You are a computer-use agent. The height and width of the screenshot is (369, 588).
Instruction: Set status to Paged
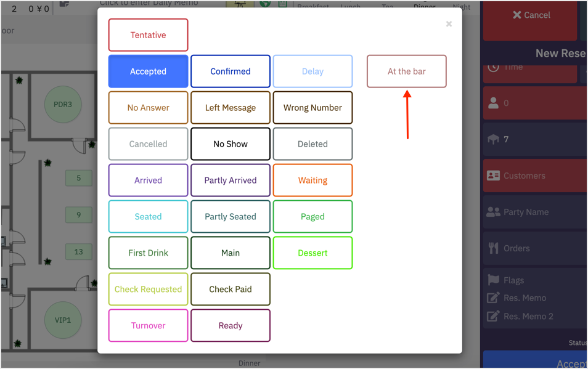pos(312,216)
